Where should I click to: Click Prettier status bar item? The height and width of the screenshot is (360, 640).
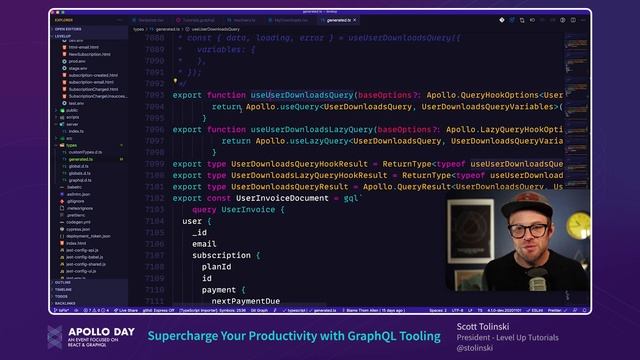point(557,311)
